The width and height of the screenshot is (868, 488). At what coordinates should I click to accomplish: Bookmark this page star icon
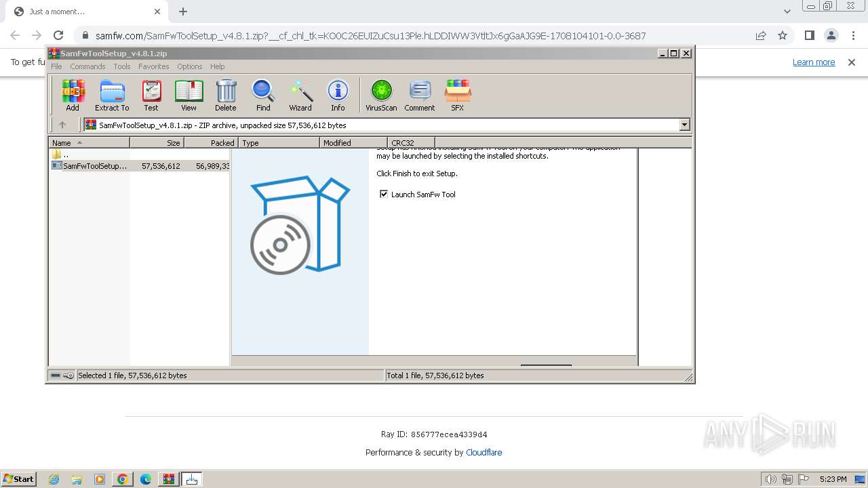pos(783,35)
